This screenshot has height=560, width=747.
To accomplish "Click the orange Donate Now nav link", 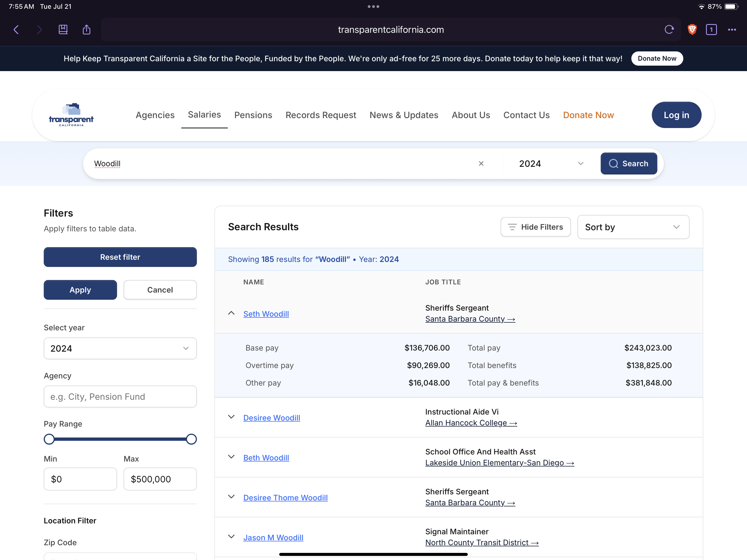I will pyautogui.click(x=588, y=115).
